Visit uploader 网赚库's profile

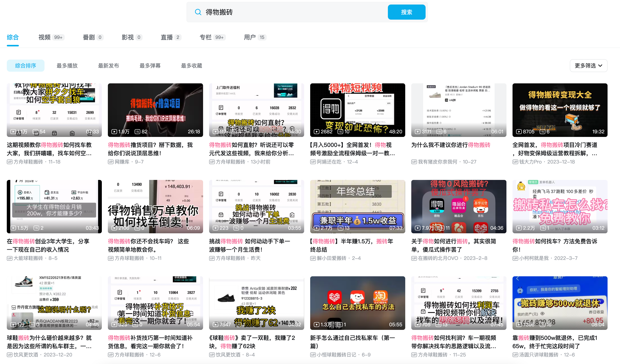122,162
